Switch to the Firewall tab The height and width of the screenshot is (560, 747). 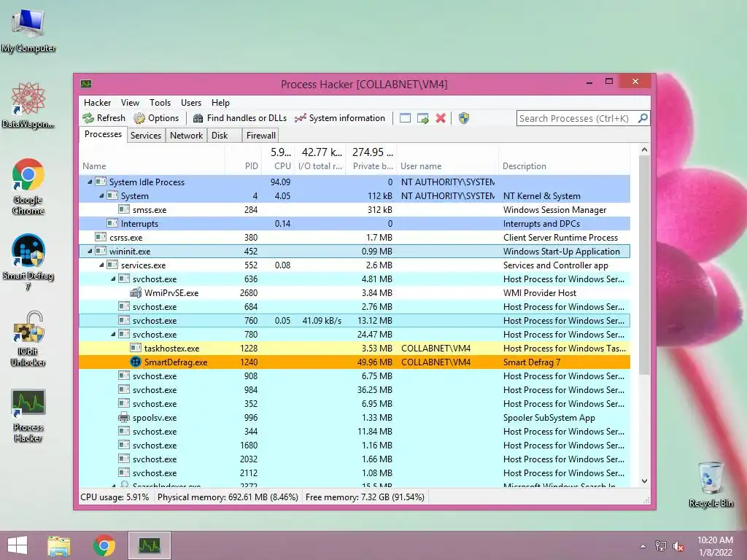[260, 135]
